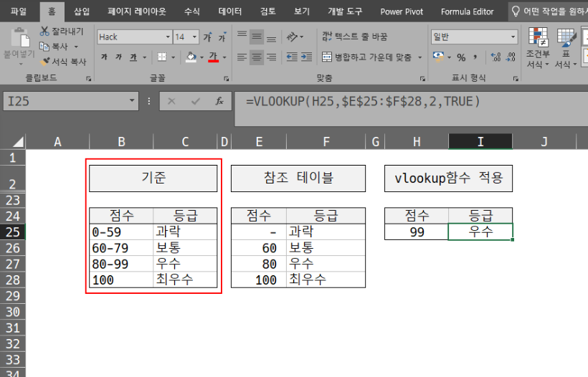Apply comma style
This screenshot has height=377, width=588.
click(x=475, y=57)
